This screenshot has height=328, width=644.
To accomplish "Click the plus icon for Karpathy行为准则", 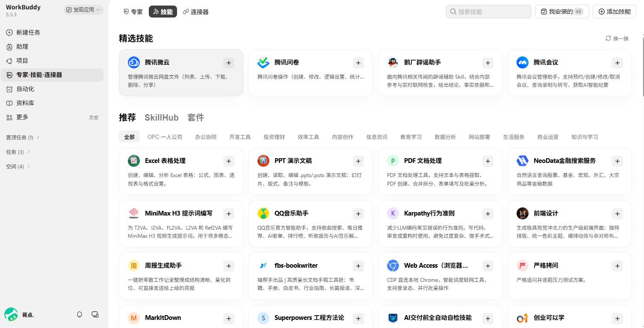I will point(488,214).
